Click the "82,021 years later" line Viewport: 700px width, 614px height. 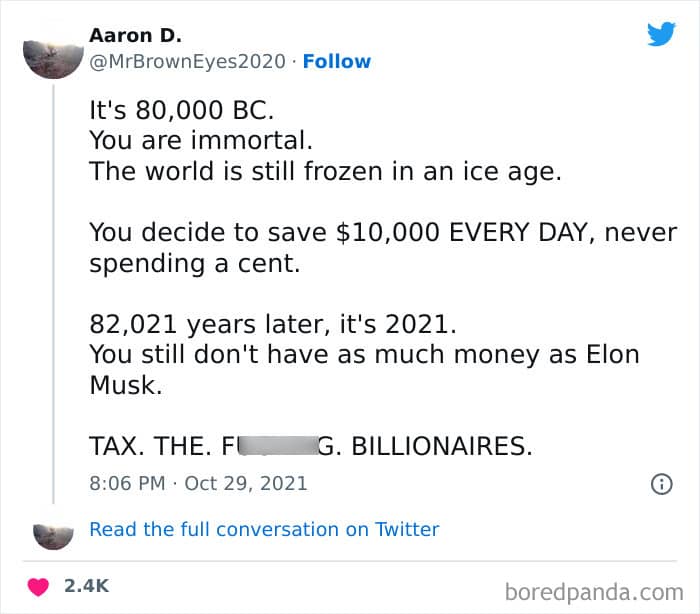coord(273,324)
